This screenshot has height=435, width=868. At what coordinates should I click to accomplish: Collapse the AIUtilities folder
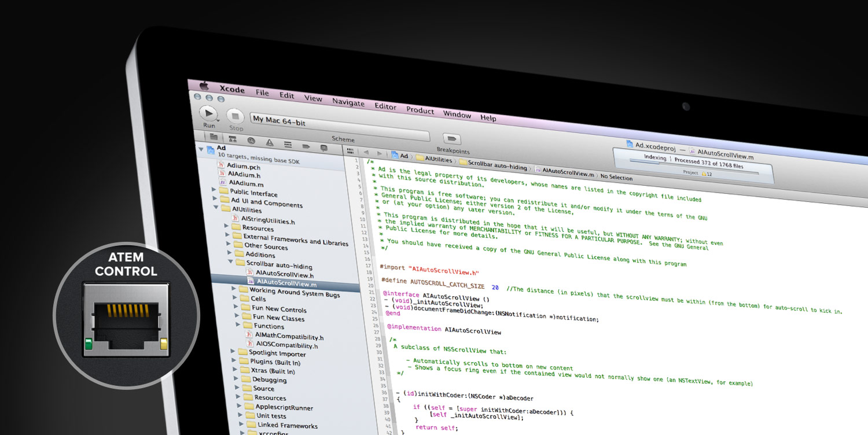coord(216,207)
